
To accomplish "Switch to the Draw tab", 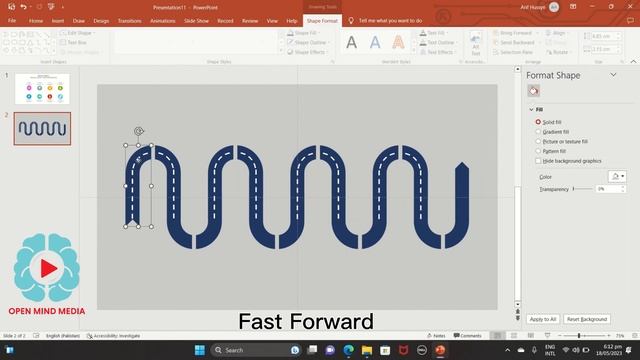I will pyautogui.click(x=79, y=21).
